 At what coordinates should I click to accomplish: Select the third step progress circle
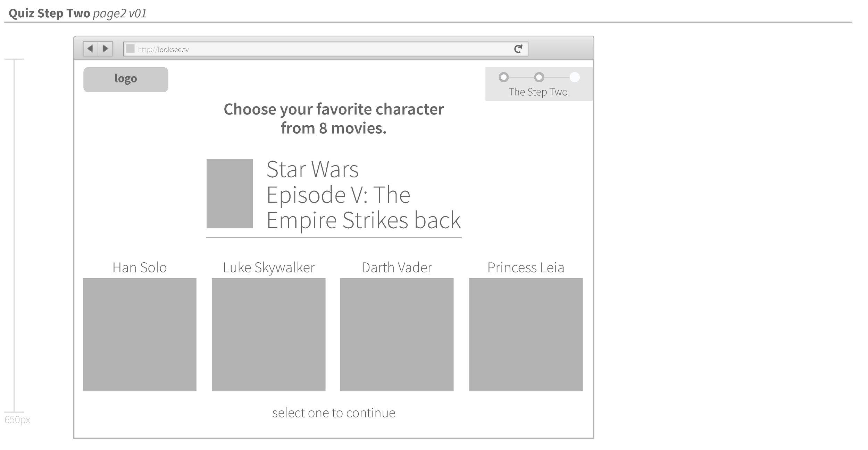575,77
